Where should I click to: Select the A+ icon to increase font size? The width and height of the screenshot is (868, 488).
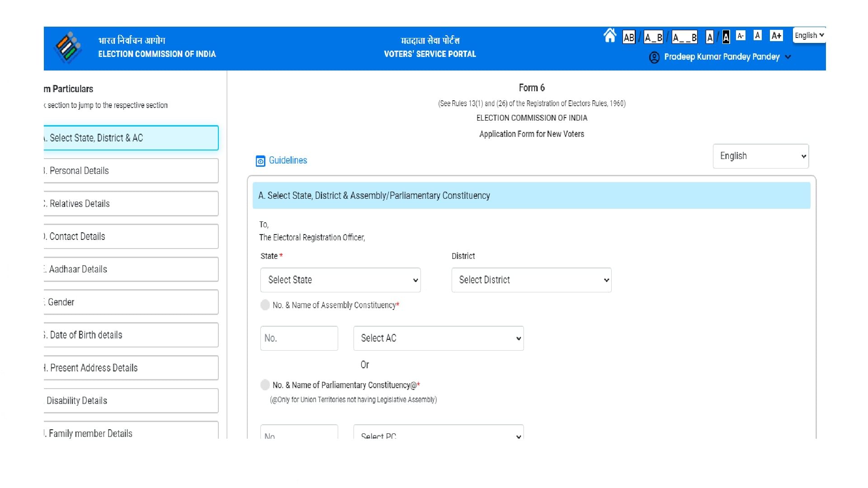[776, 35]
